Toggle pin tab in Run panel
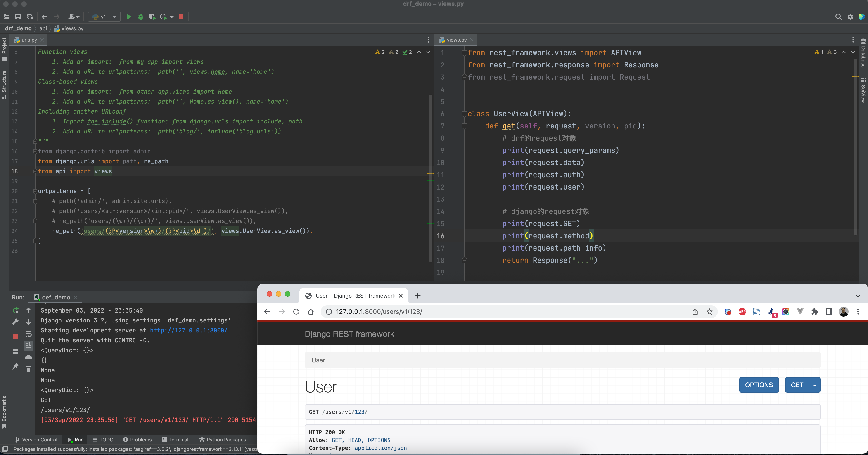Viewport: 868px width, 455px height. coord(16,366)
